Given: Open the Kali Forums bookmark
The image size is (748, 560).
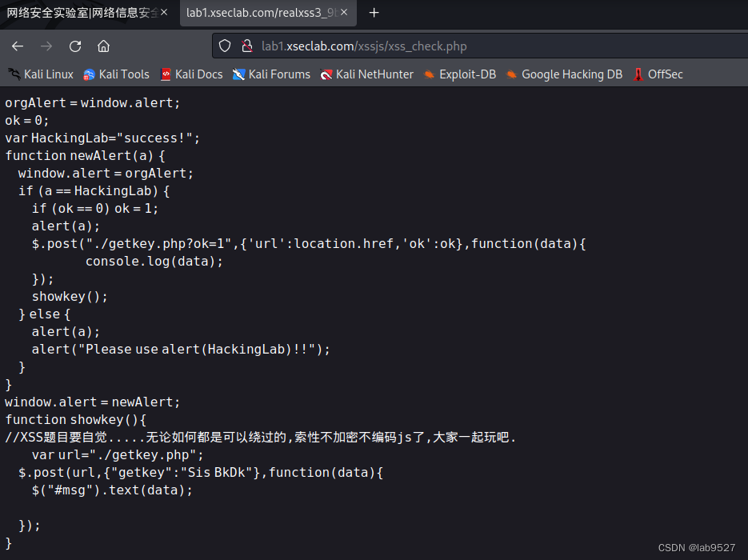Looking at the screenshot, I should (271, 74).
